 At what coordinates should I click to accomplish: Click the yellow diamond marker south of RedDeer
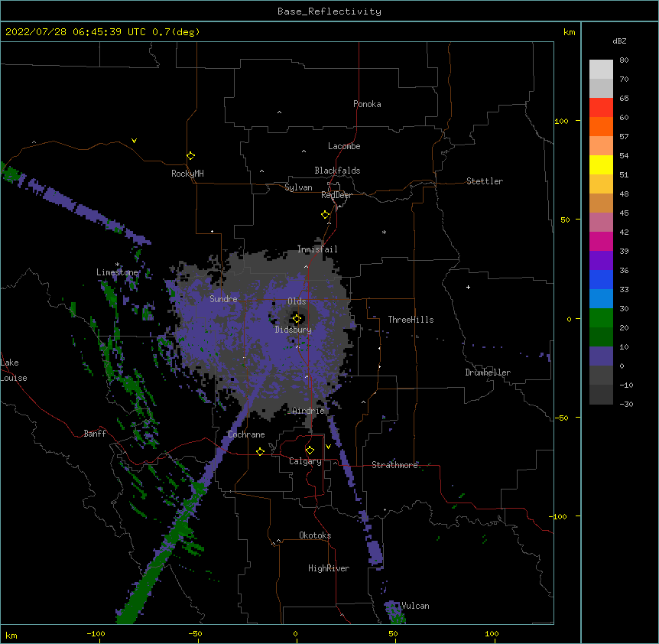[326, 215]
